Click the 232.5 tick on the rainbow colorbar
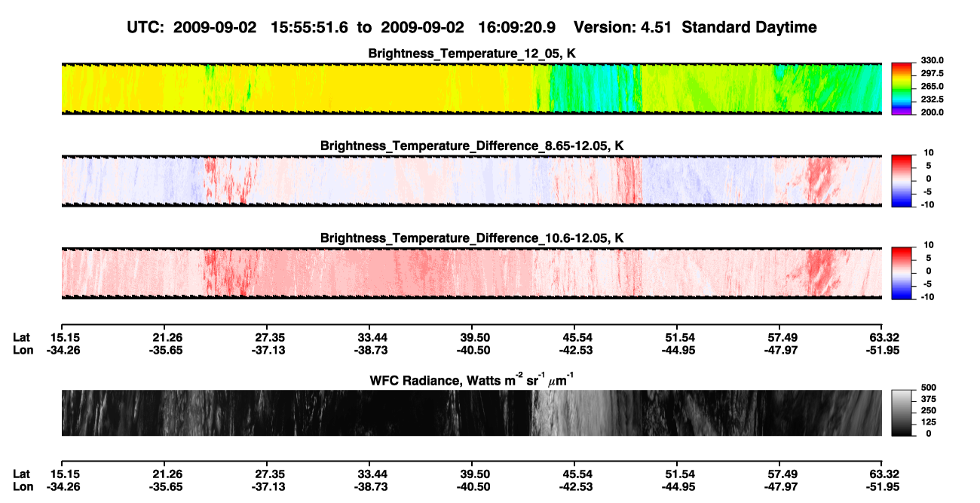Viewport: 980px width, 503px height. coord(932,99)
